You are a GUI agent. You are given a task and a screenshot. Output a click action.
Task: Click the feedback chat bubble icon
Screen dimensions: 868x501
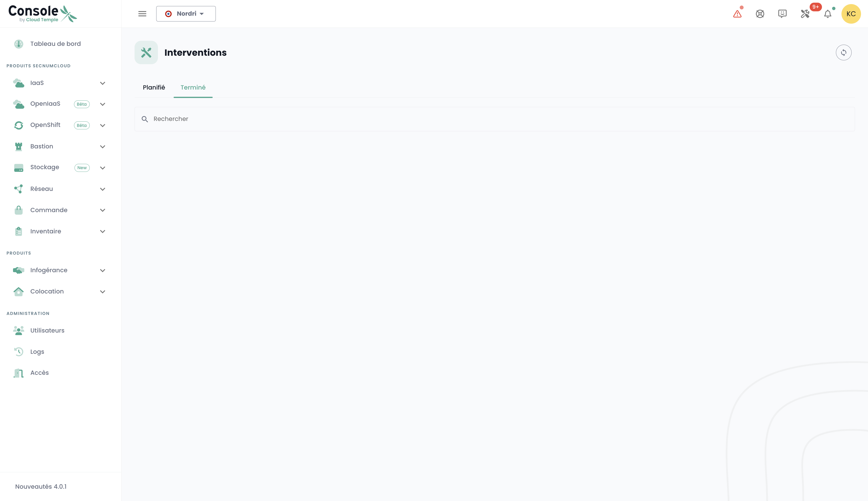[x=782, y=14]
